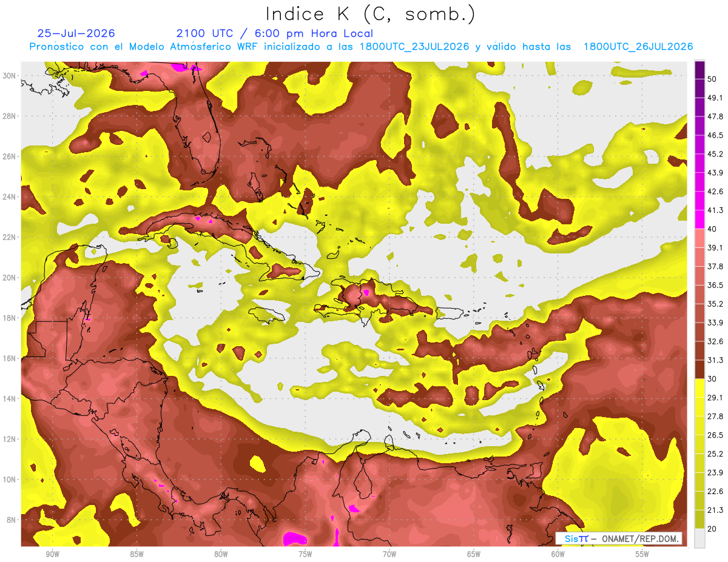Click the 10N latitude label
The image size is (728, 562).
point(10,479)
